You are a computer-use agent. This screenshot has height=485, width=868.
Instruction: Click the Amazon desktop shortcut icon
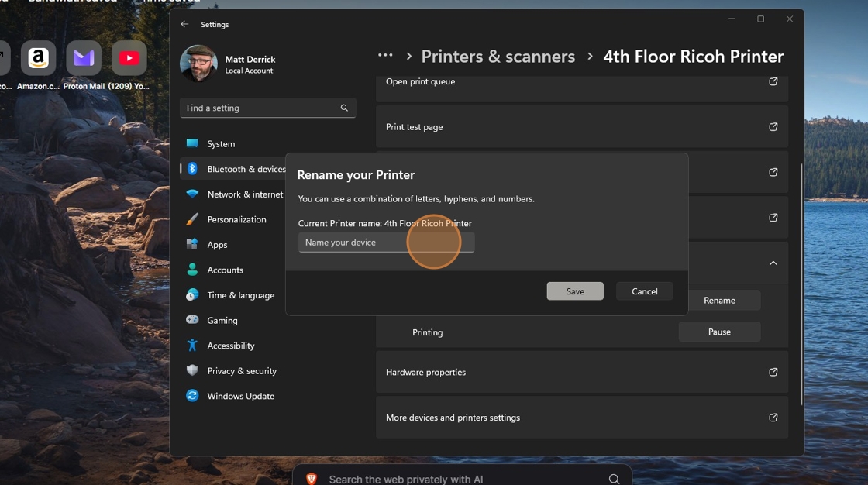click(38, 58)
